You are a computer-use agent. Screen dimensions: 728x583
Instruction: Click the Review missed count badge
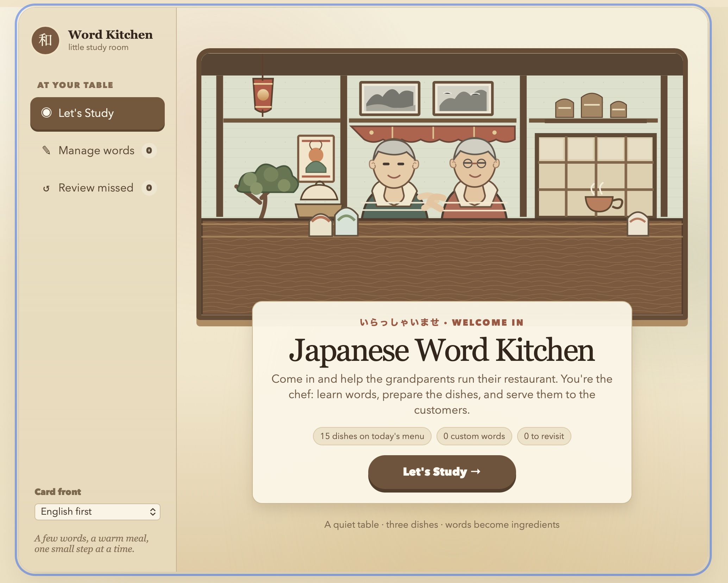point(149,188)
